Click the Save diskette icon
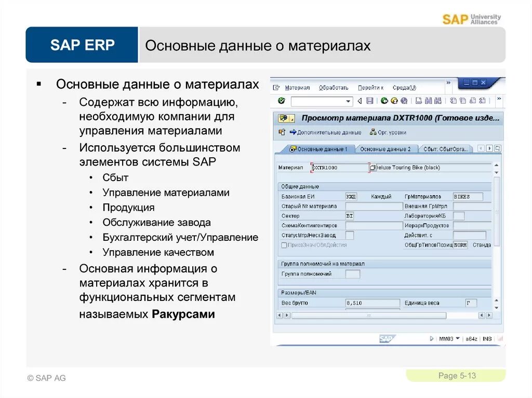 point(370,101)
